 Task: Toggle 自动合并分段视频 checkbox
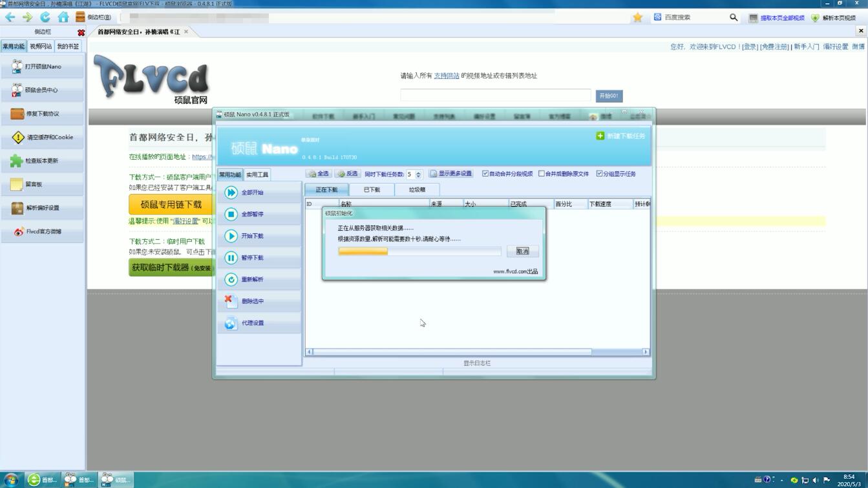tap(485, 174)
